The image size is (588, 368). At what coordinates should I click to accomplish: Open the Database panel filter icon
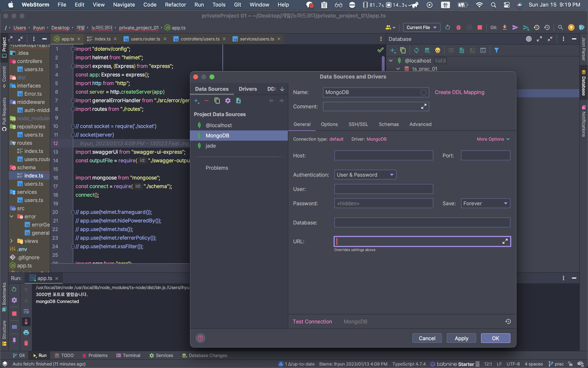pyautogui.click(x=496, y=50)
